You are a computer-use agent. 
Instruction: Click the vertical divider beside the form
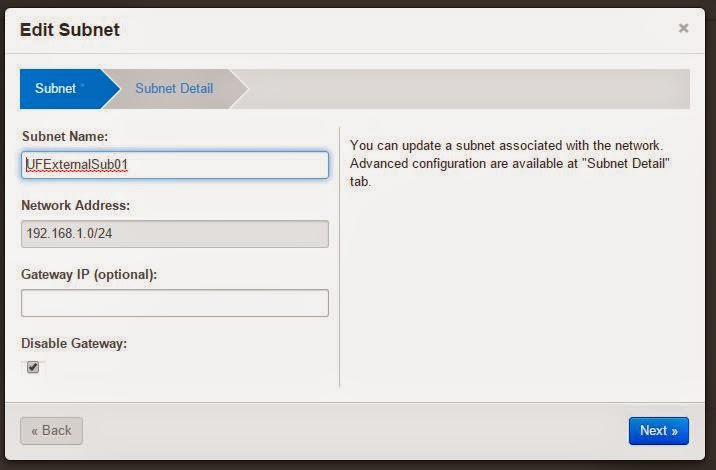340,257
